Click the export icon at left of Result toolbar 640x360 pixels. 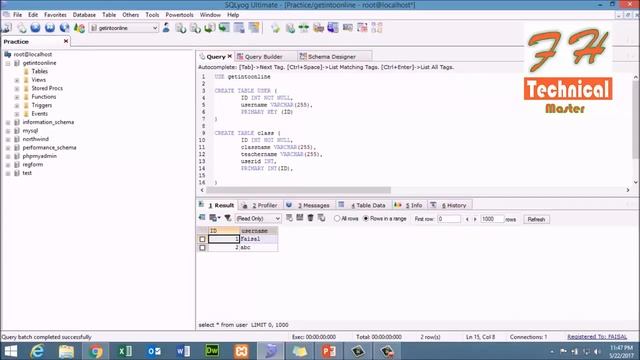pyautogui.click(x=202, y=218)
